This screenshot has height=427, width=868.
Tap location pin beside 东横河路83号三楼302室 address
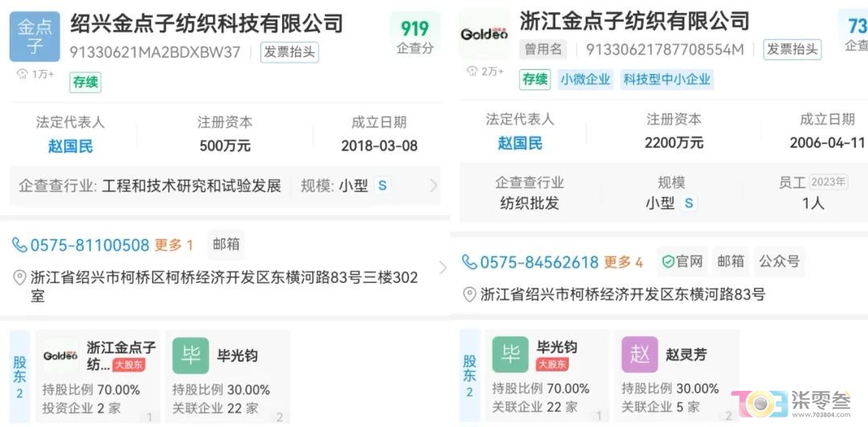19,277
